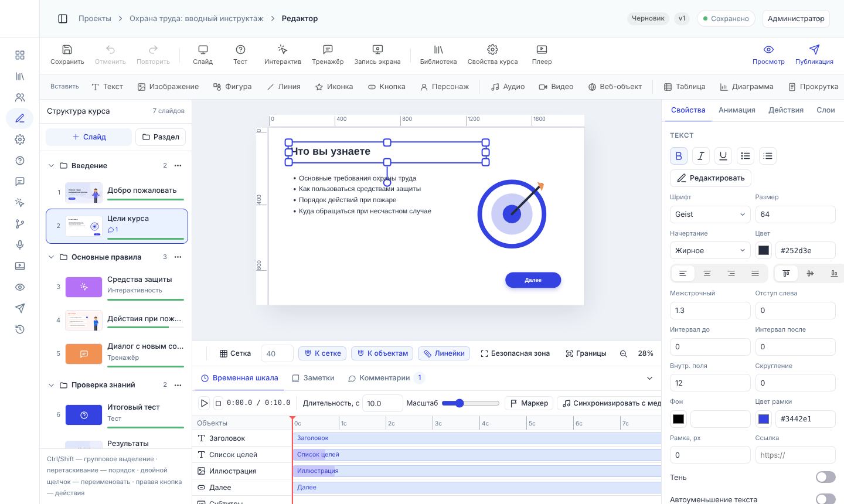Toggle the Shadow switch
Viewport: 844px width, 504px height.
click(x=825, y=477)
